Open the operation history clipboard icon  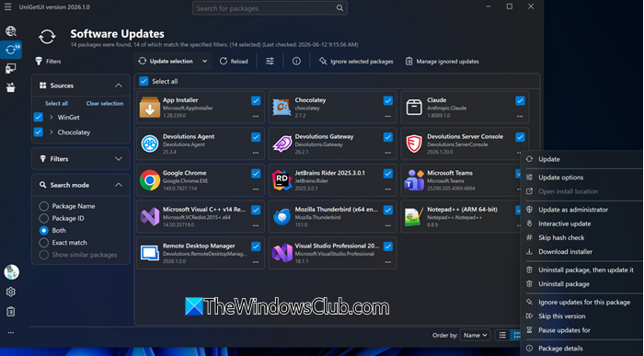11,311
